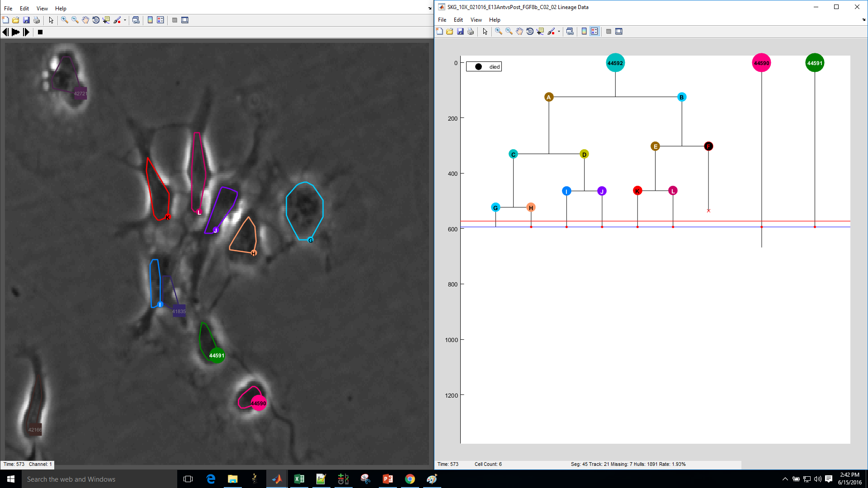Step forward one frame in image window
Viewport: 868px width, 488px height.
pyautogui.click(x=26, y=32)
